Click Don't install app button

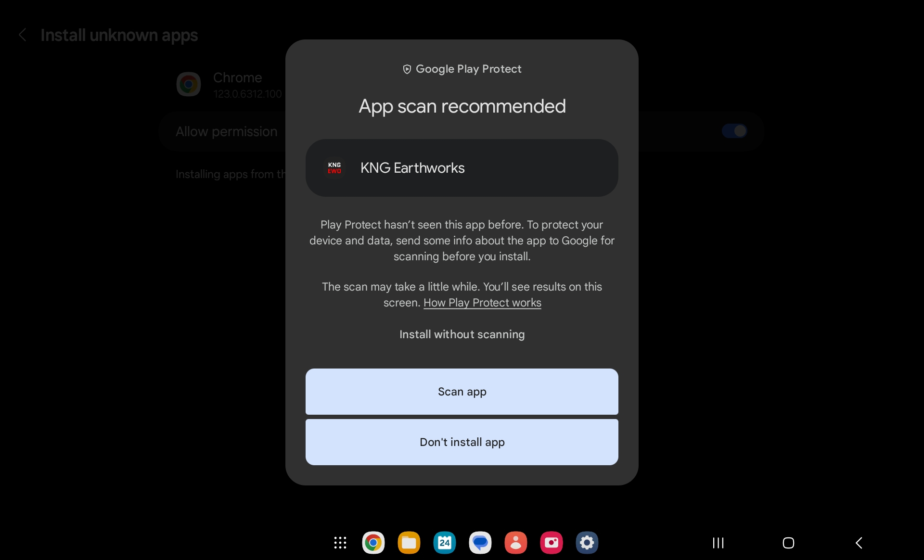(462, 442)
